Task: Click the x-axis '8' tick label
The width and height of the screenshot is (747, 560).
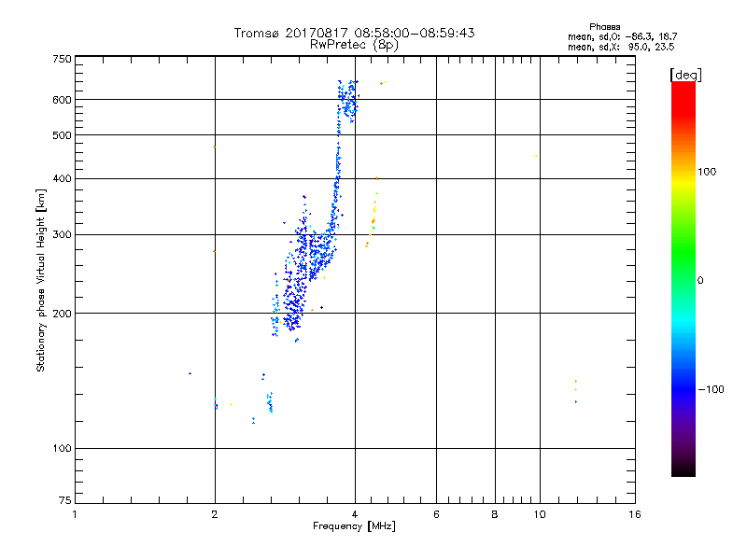Action: point(495,514)
